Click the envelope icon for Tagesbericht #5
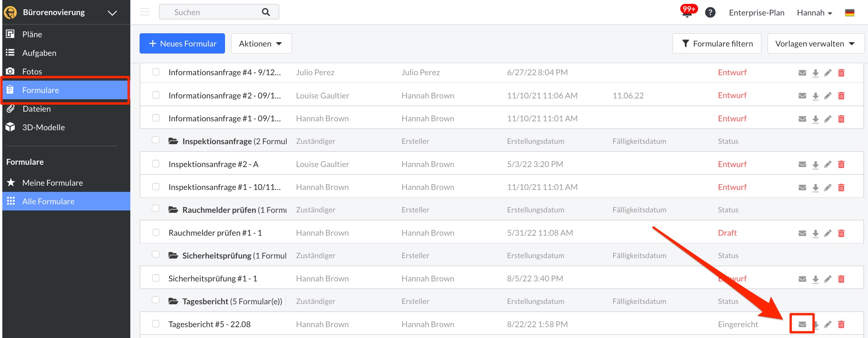The image size is (868, 338). click(x=802, y=324)
